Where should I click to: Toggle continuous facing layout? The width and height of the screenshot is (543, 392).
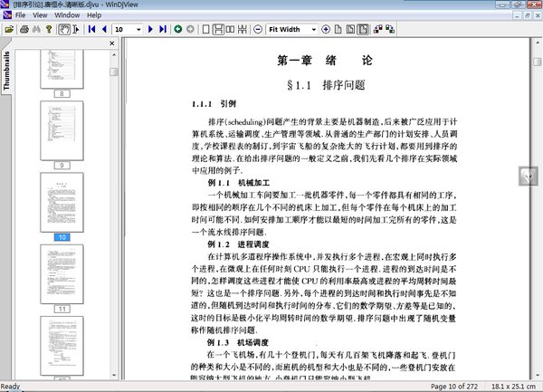pyautogui.click(x=243, y=30)
